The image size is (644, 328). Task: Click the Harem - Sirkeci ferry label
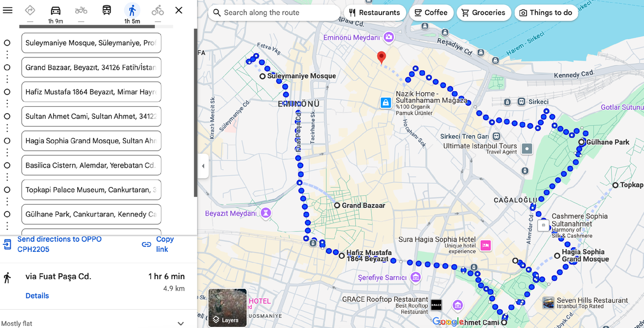click(525, 44)
